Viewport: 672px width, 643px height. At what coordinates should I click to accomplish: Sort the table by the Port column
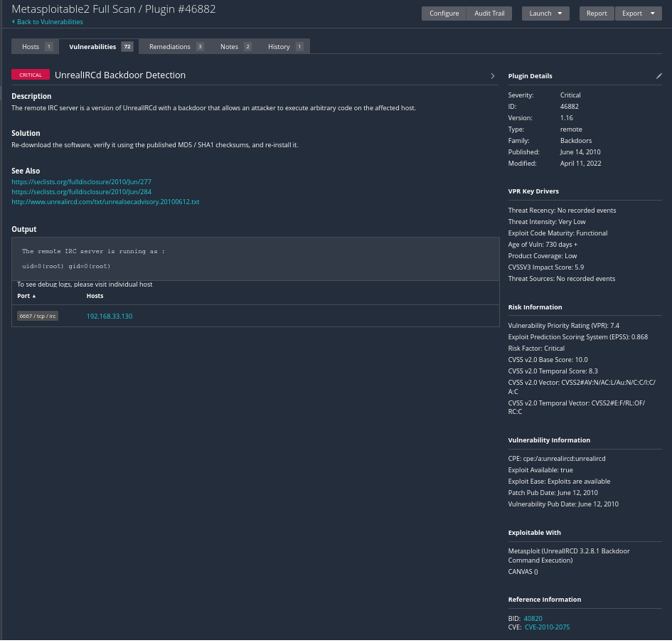(x=26, y=296)
